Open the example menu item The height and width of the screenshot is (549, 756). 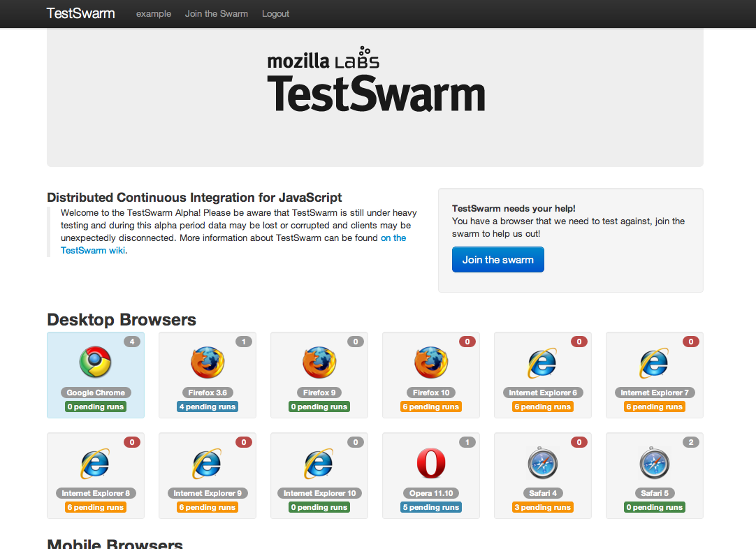click(x=154, y=14)
